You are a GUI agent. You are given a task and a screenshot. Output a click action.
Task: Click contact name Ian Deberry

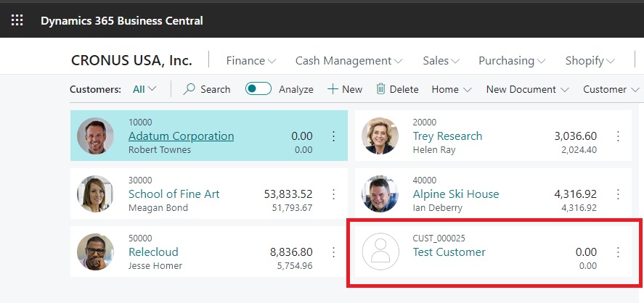(437, 208)
